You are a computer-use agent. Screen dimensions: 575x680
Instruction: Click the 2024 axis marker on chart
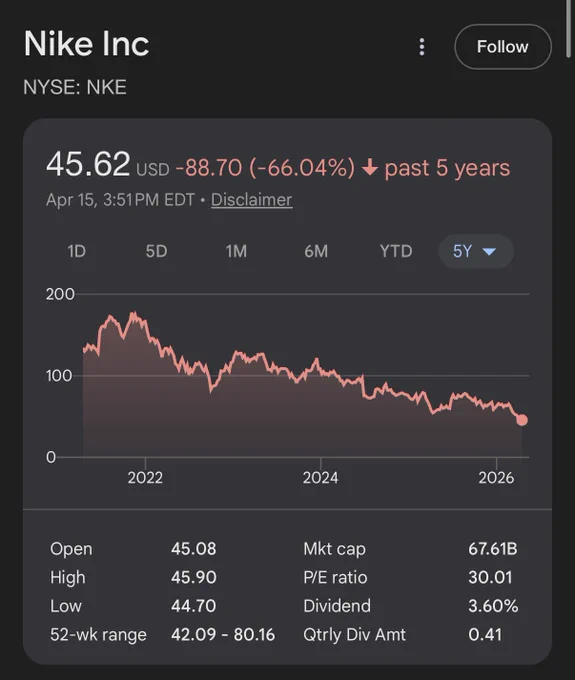(320, 477)
